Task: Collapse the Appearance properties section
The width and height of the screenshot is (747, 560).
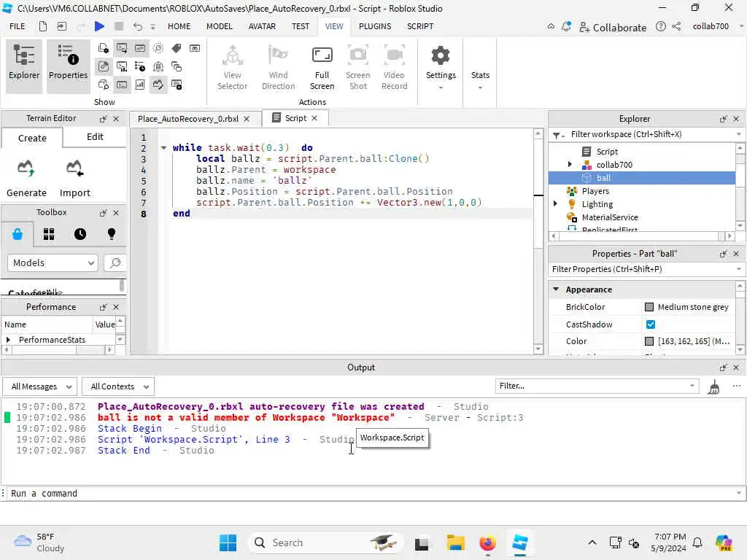Action: pyautogui.click(x=556, y=289)
